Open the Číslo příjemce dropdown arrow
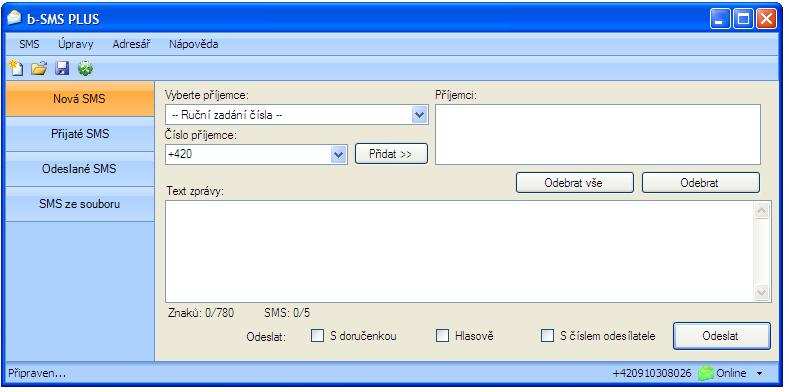Viewport: 789px width, 392px height. point(339,155)
